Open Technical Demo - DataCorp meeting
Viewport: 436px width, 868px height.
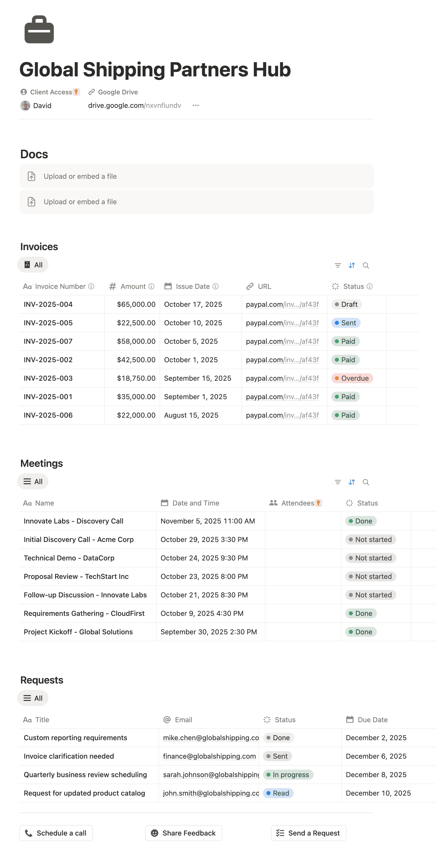click(69, 558)
